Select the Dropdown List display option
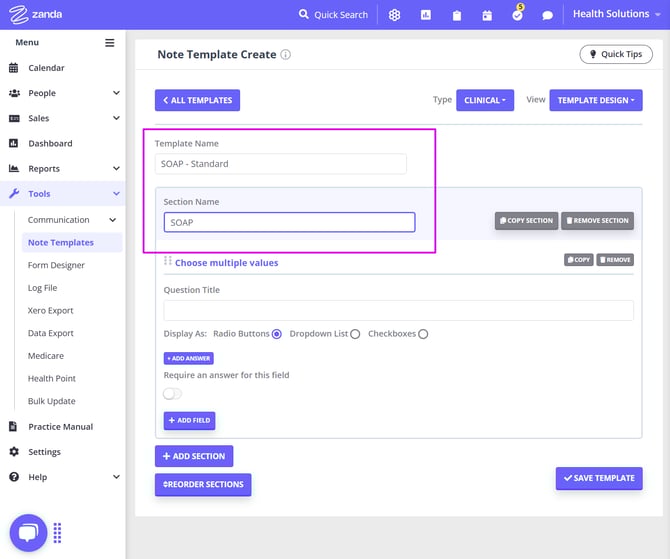The width and height of the screenshot is (670, 559). coord(355,334)
